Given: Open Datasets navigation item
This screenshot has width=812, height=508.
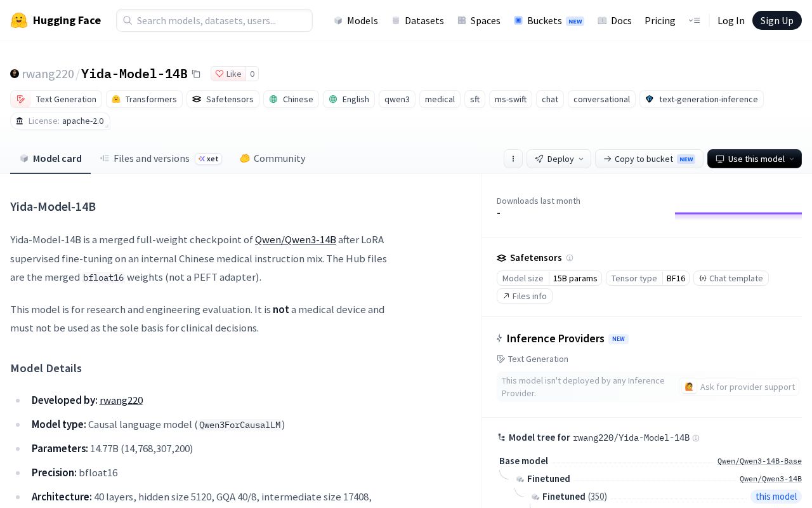Looking at the screenshot, I should click(x=418, y=20).
